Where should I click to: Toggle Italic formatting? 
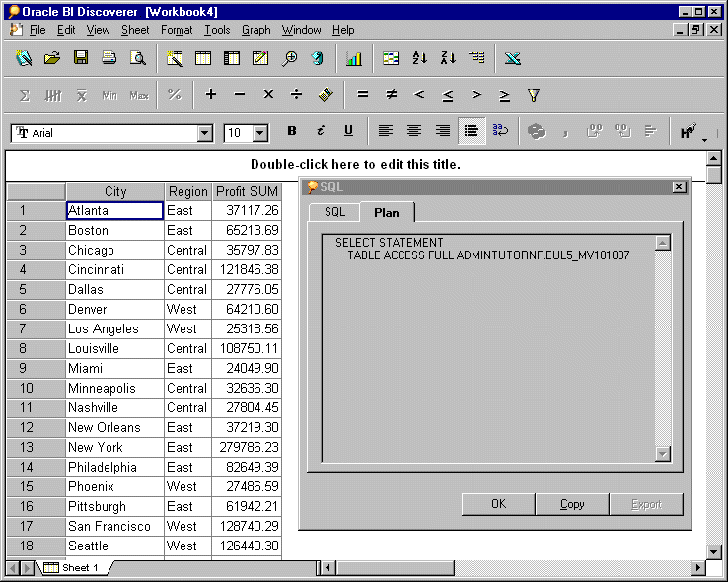click(x=320, y=131)
